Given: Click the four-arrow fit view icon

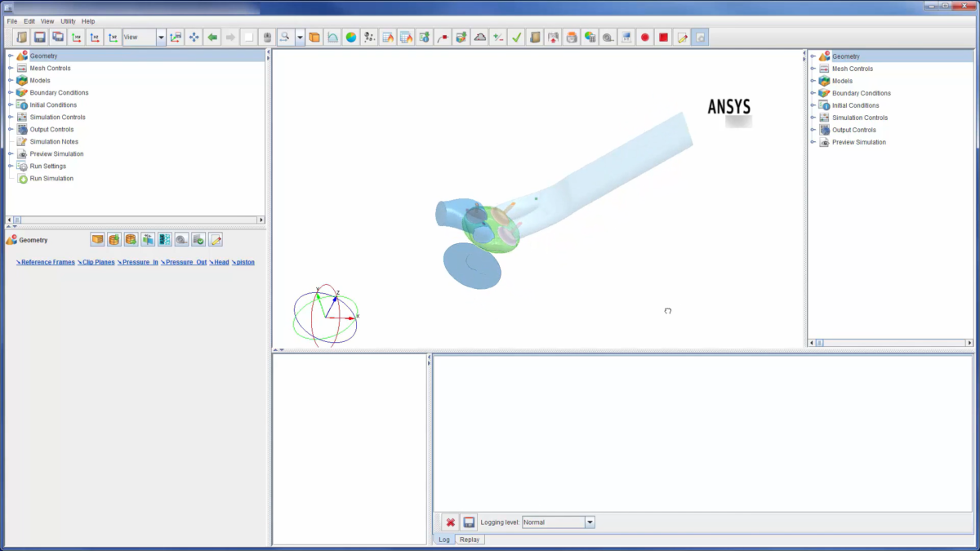Looking at the screenshot, I should (x=194, y=37).
